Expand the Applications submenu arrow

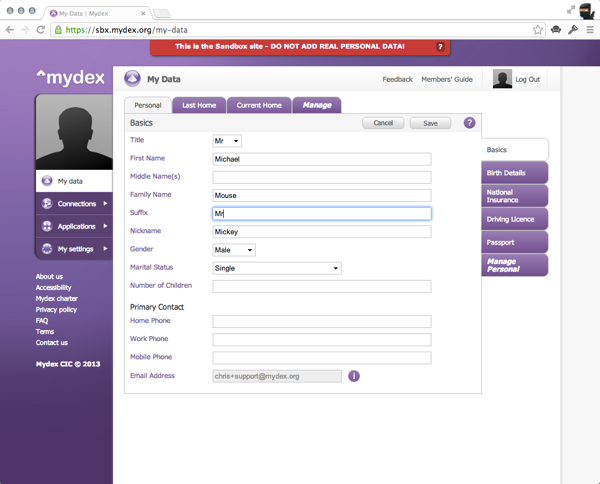coord(105,226)
